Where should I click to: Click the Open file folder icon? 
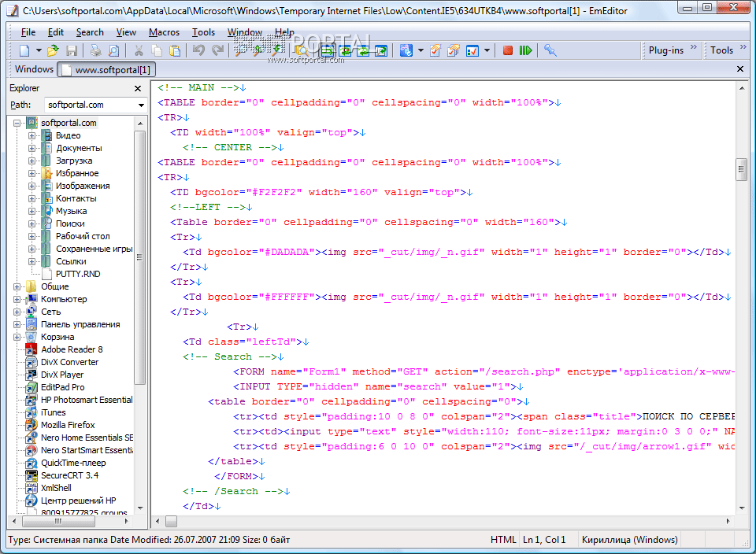pyautogui.click(x=53, y=50)
